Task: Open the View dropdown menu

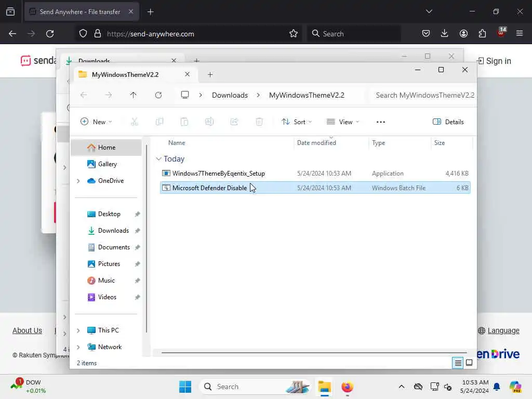Action: pyautogui.click(x=343, y=122)
